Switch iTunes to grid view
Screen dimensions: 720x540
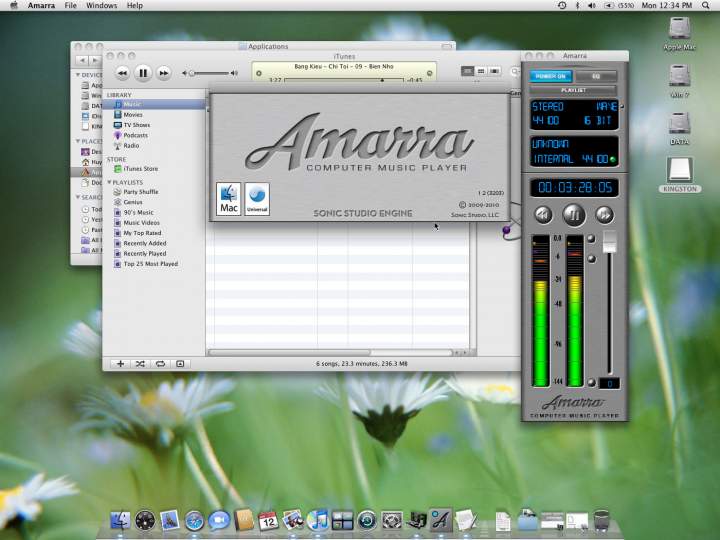click(x=481, y=71)
